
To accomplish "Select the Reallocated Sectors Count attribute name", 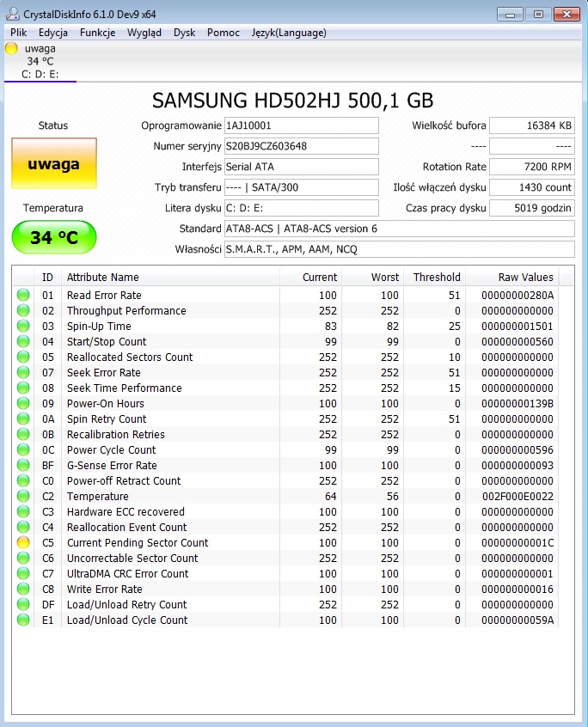I will click(x=130, y=357).
